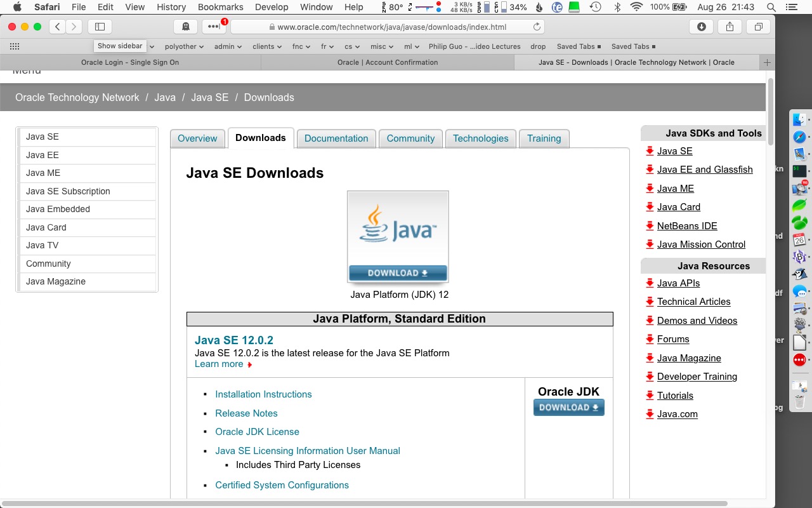Click the large Java logo download image
The width and height of the screenshot is (812, 508).
[x=398, y=237]
